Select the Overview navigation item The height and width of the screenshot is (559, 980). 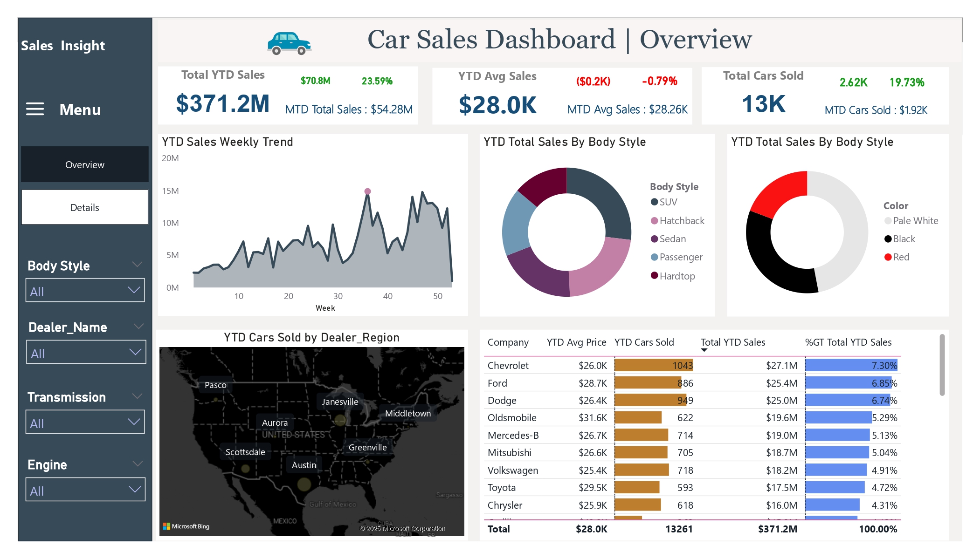[x=84, y=164]
